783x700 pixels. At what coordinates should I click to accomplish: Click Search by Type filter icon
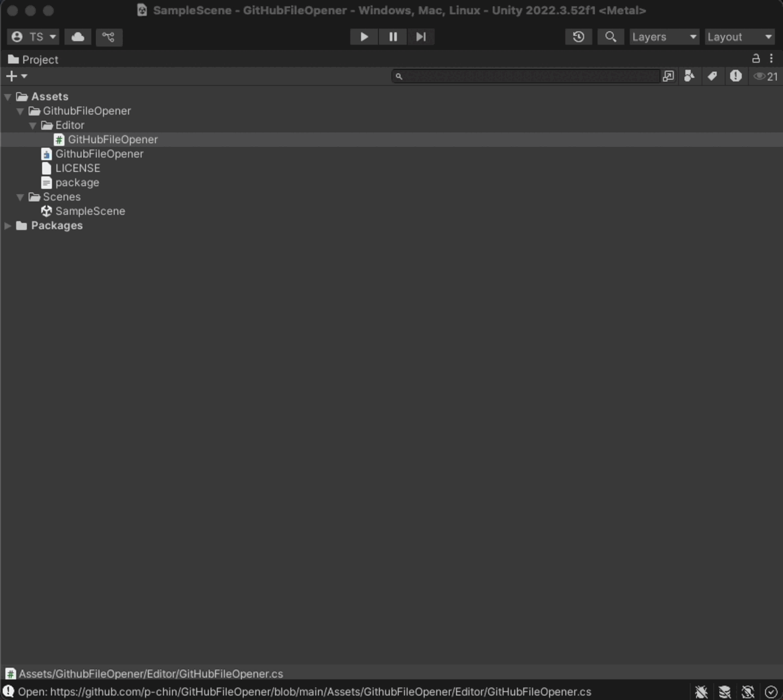(x=690, y=76)
